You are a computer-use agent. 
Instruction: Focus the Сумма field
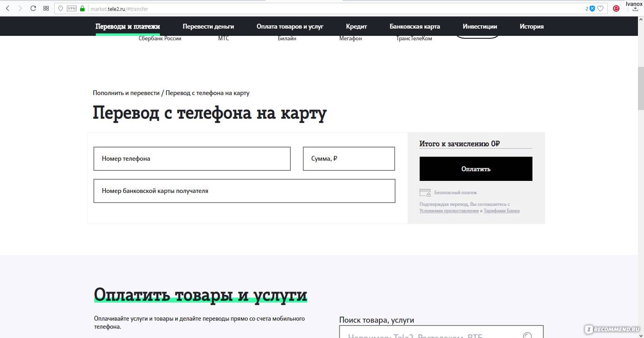[x=349, y=159]
